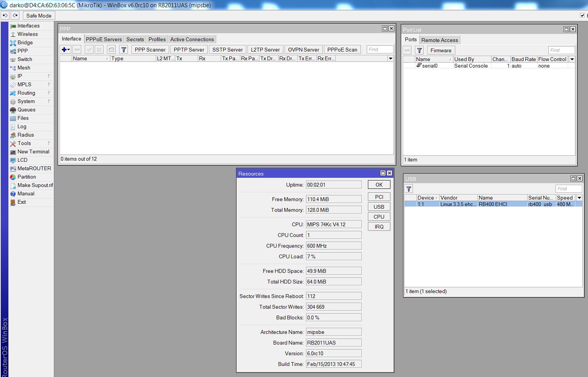Click the PPTP Server button

[x=189, y=50]
